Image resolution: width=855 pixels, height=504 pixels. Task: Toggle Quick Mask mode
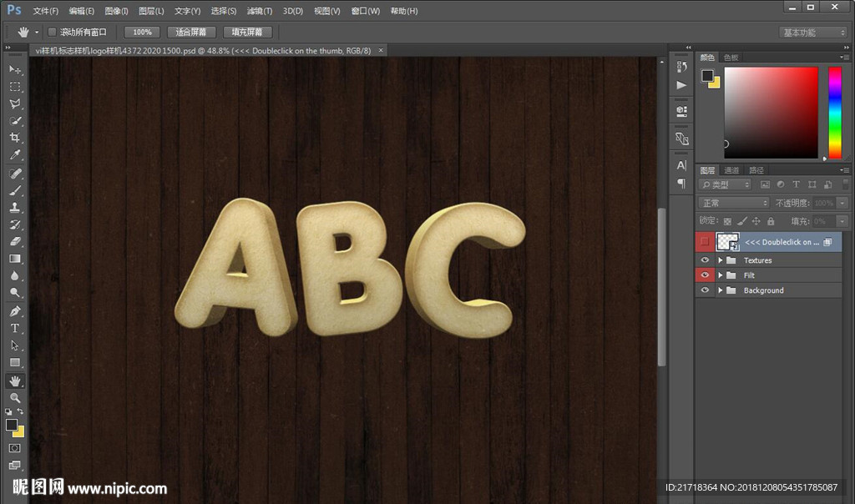(x=15, y=448)
